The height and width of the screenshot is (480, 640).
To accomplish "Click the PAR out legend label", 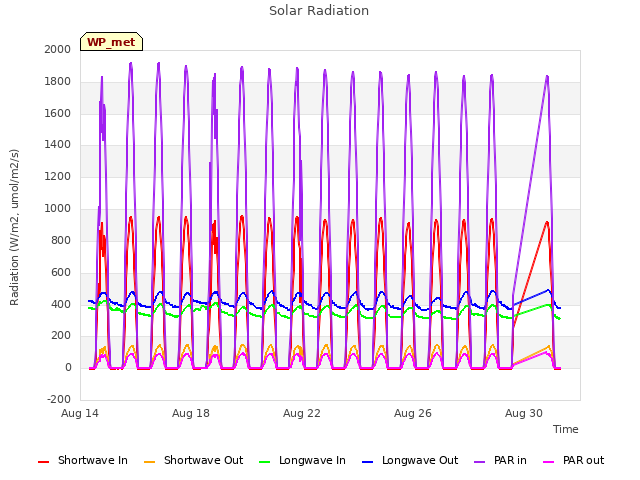I will click(x=583, y=460).
